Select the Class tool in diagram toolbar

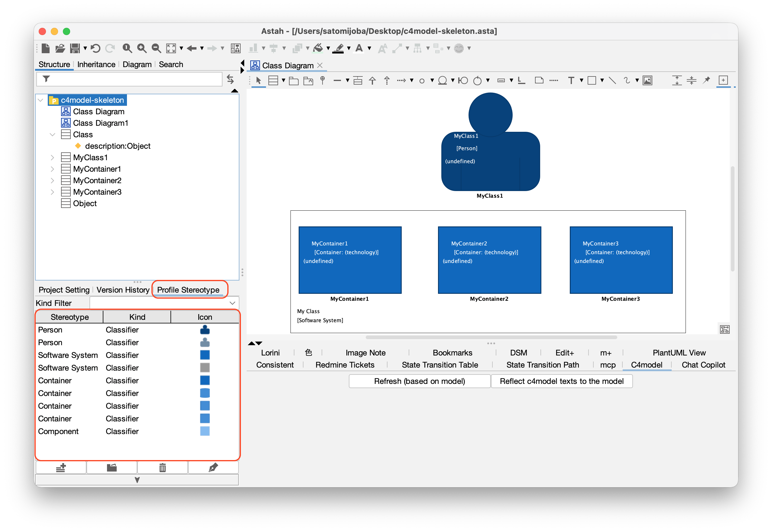(x=273, y=80)
